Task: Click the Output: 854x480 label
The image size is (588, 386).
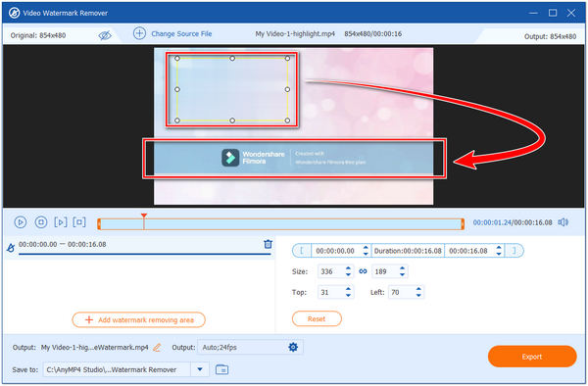Action: click(x=550, y=36)
